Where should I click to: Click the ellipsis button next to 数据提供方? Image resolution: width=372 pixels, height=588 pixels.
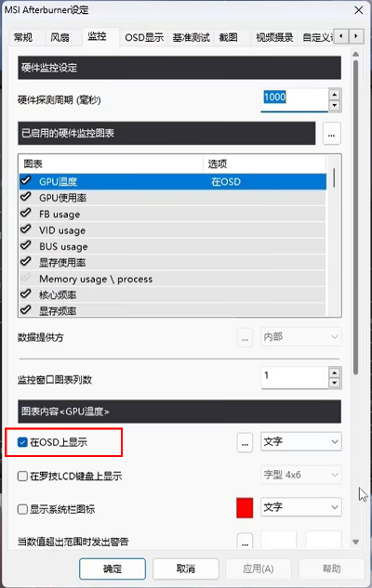point(245,337)
